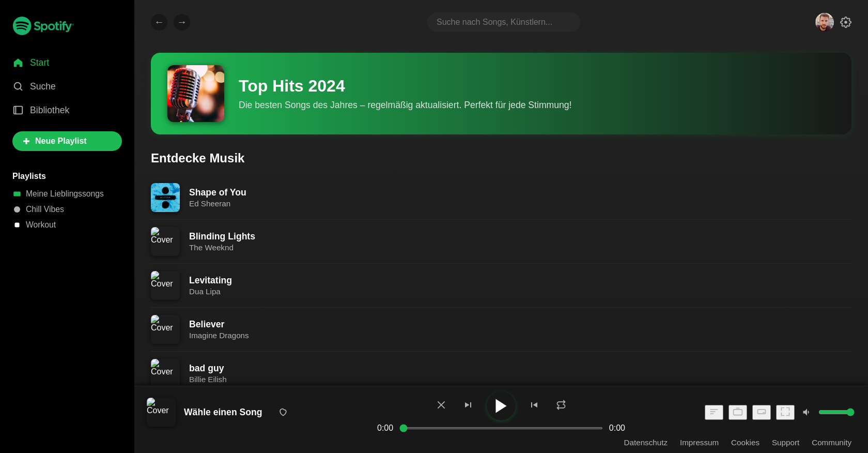
Task: Go back with the left arrow button
Action: 159,22
